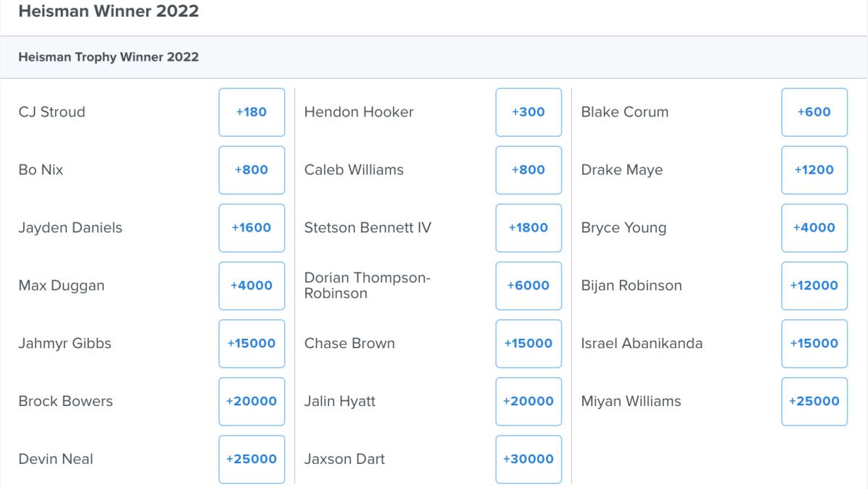Select Chase Brown's +15000 odds

point(528,344)
